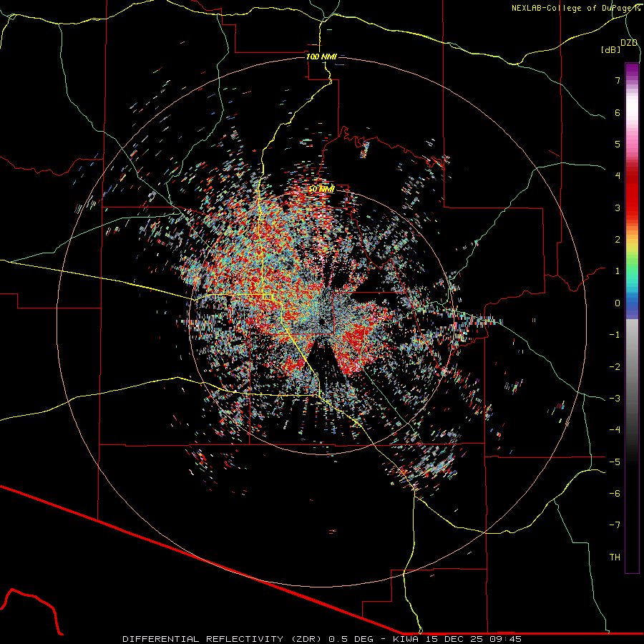The image size is (644, 644).
Task: Click the DZD legend title
Action: tap(629, 43)
